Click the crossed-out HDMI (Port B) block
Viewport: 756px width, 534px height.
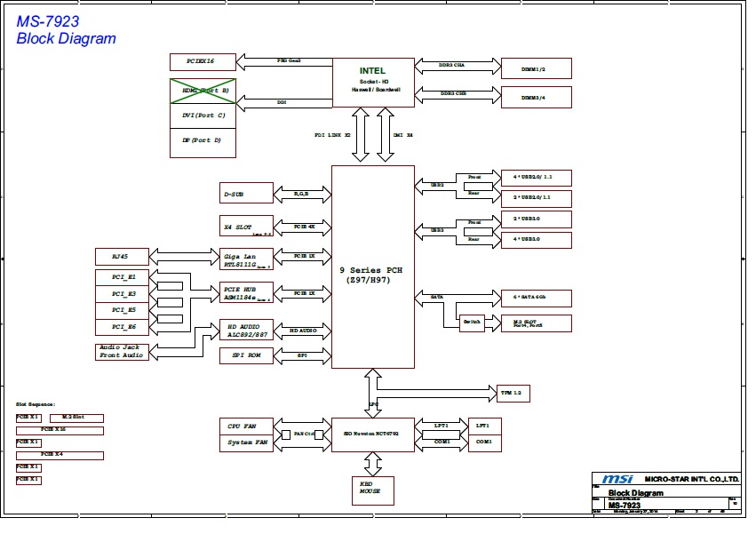pos(203,91)
